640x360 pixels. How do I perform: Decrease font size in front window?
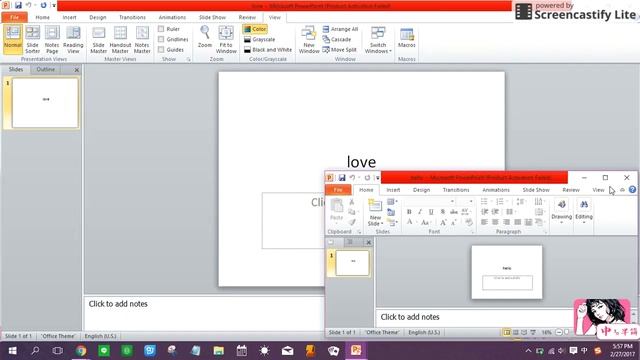click(x=453, y=222)
